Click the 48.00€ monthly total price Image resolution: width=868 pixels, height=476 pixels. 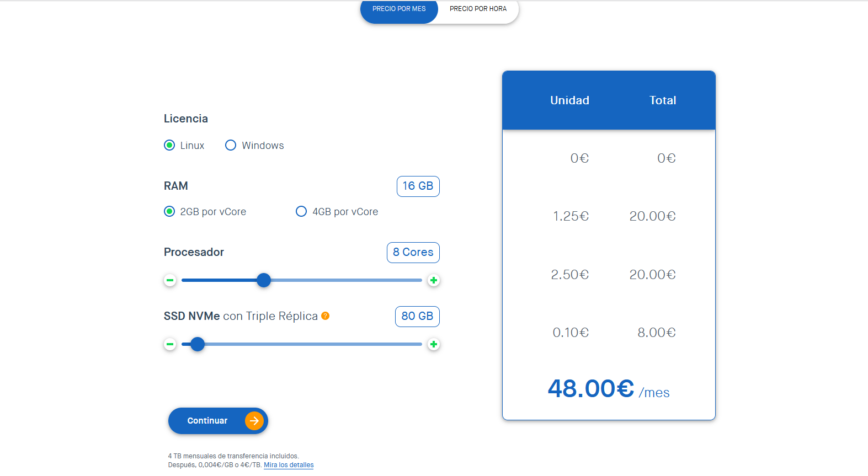590,389
